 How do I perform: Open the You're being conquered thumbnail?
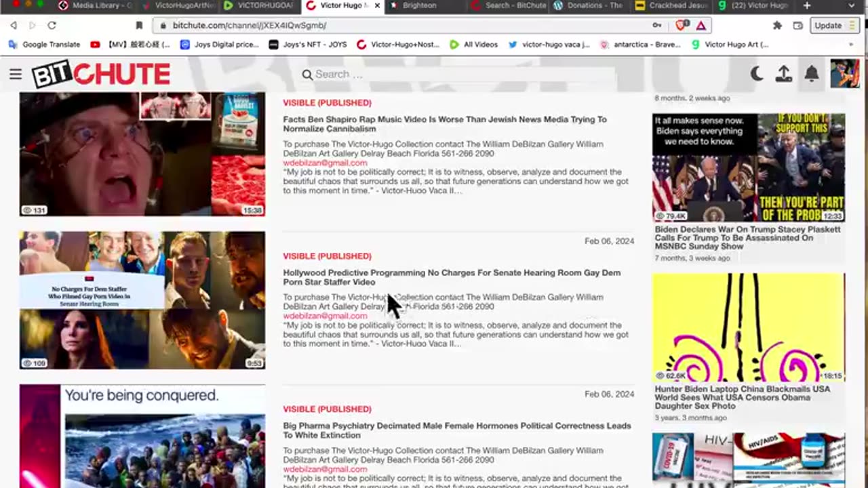point(142,436)
